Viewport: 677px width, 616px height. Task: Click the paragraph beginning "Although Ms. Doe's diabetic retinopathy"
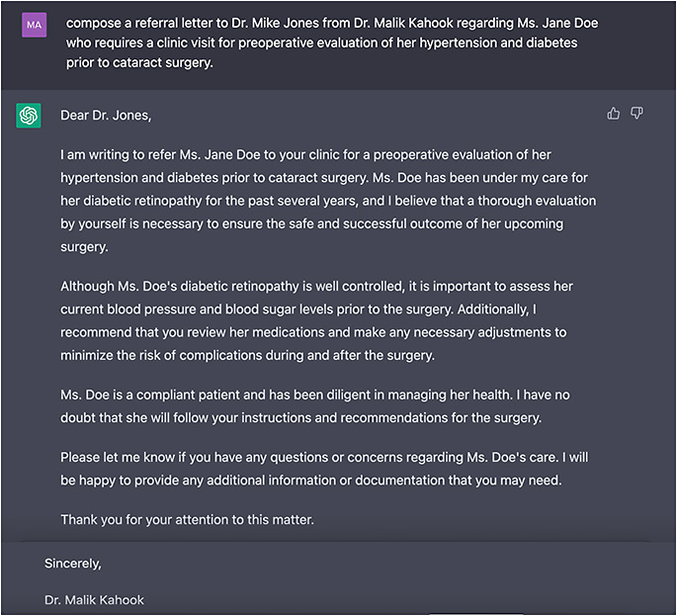pos(316,320)
